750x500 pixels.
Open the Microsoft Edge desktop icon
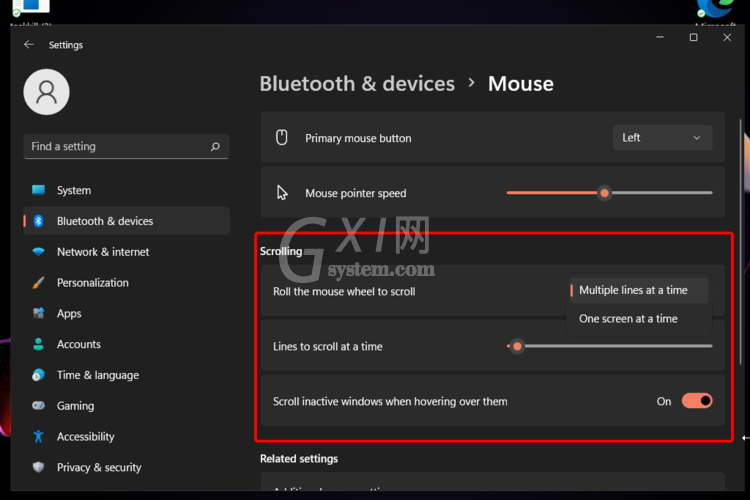tap(715, 11)
